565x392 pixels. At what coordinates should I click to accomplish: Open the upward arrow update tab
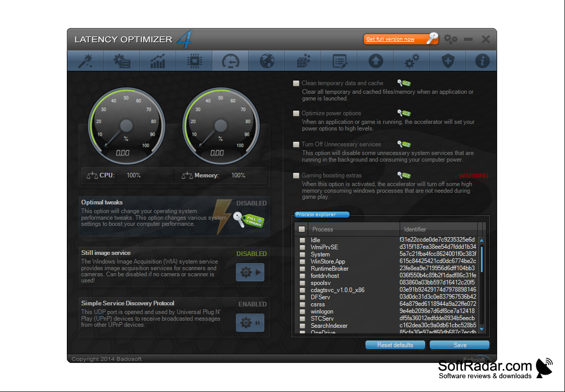click(376, 61)
